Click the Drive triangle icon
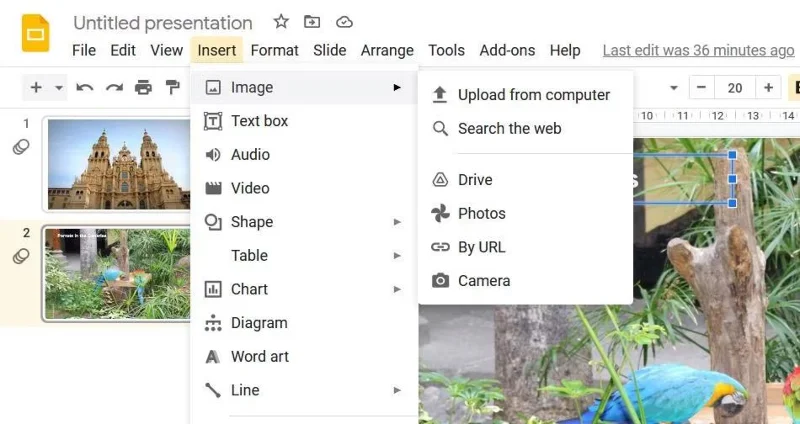 pyautogui.click(x=440, y=180)
